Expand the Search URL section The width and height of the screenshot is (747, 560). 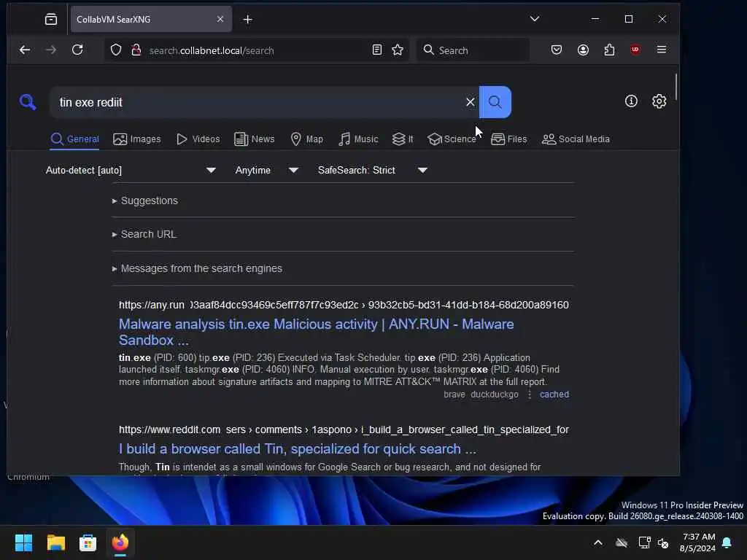pos(144,234)
